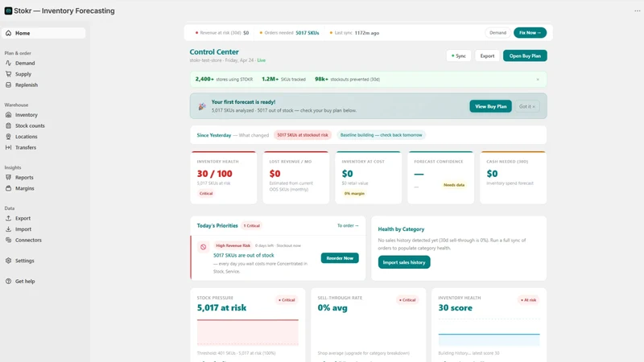Screen dimensions: 644x362
Task: Click the Live status label
Action: (261, 60)
